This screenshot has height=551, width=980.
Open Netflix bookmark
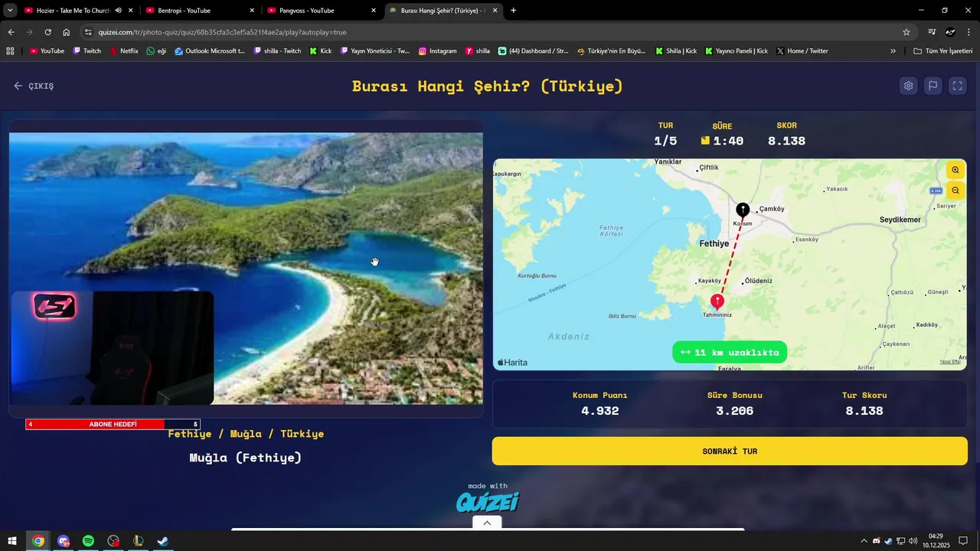[x=124, y=51]
